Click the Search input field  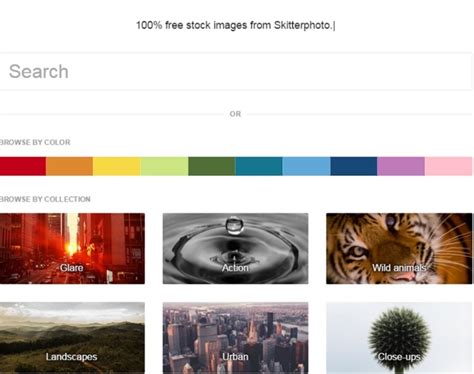235,71
